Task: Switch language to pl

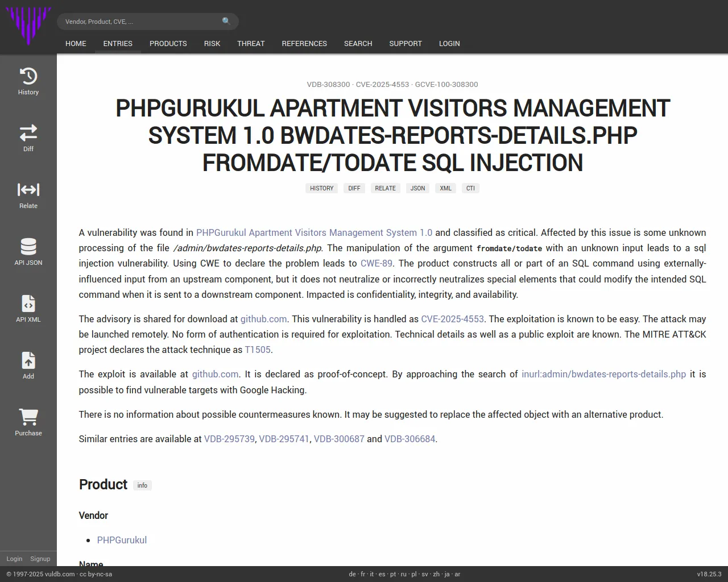Action: pos(414,574)
